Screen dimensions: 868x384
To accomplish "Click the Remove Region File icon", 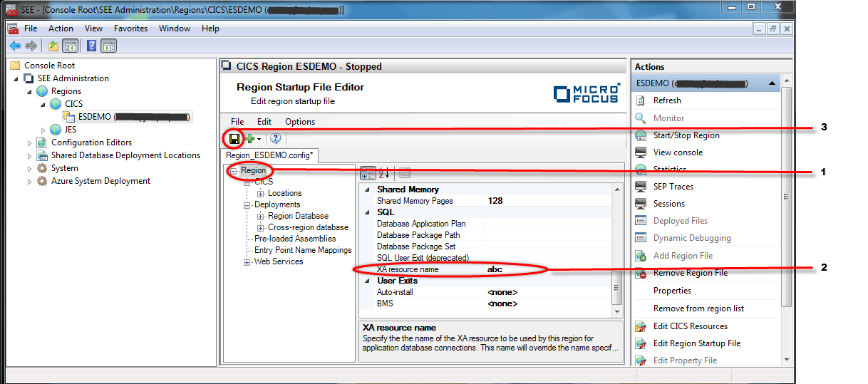I will 640,273.
